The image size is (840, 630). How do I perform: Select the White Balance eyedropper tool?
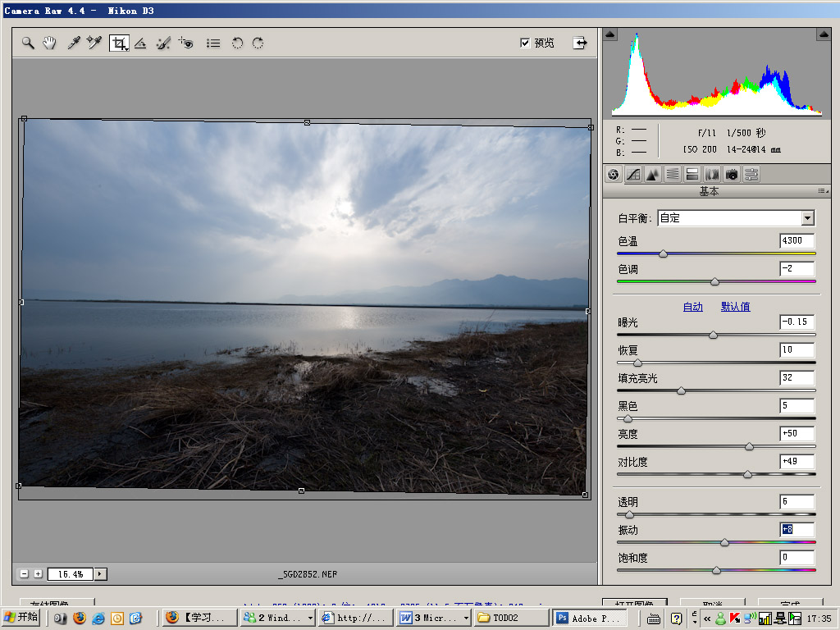click(x=73, y=43)
